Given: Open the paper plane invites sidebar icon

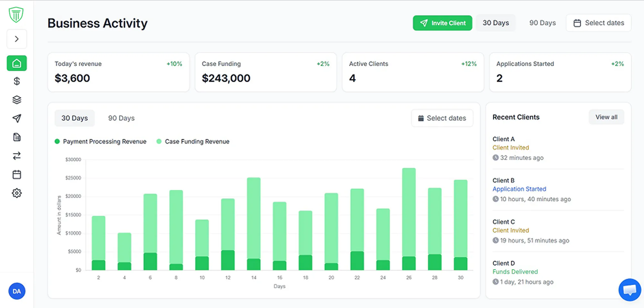Looking at the screenshot, I should point(17,118).
